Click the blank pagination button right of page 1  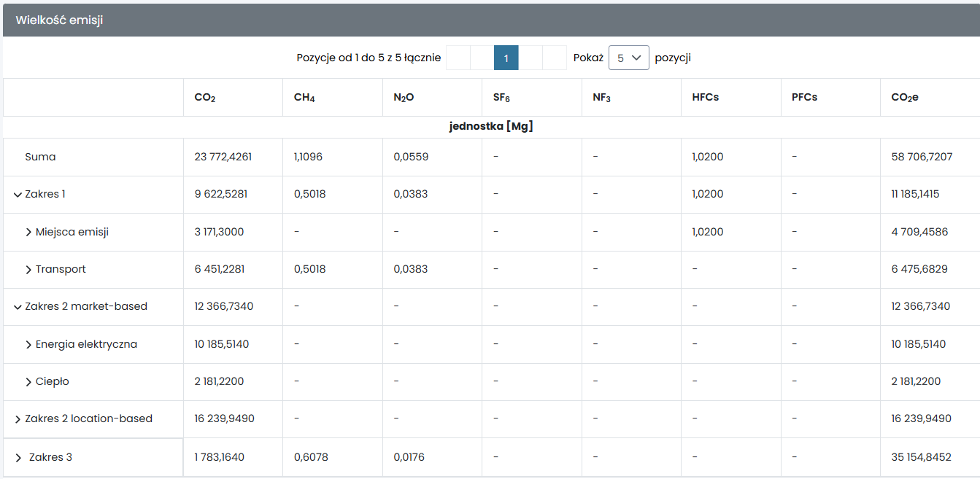530,58
